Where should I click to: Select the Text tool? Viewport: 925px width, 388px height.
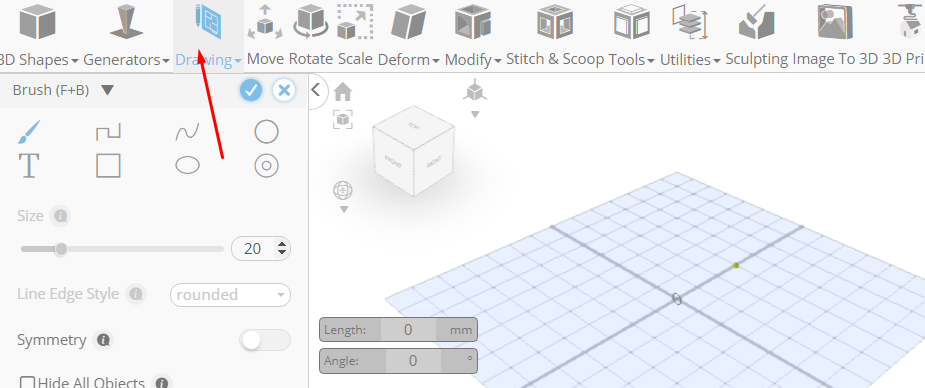pos(28,166)
